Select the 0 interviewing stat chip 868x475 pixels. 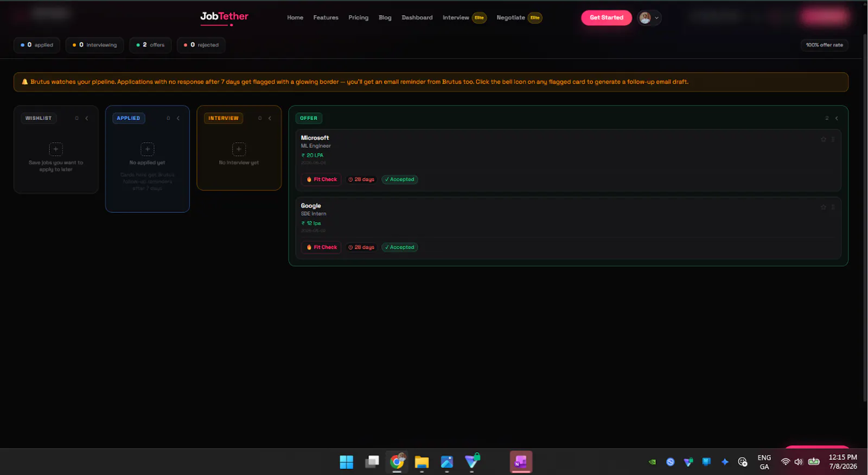95,45
